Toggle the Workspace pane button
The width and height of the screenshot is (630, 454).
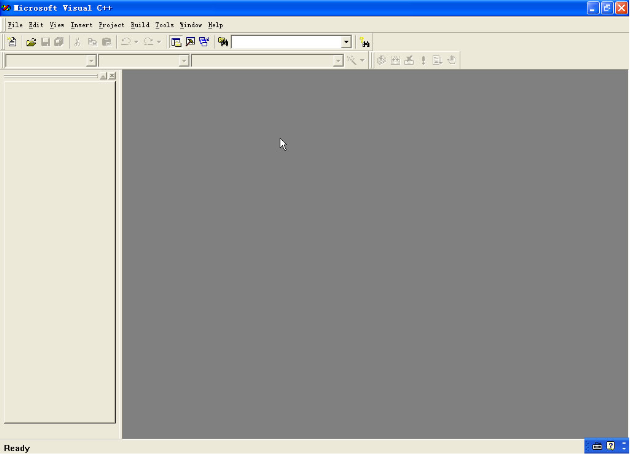(176, 42)
